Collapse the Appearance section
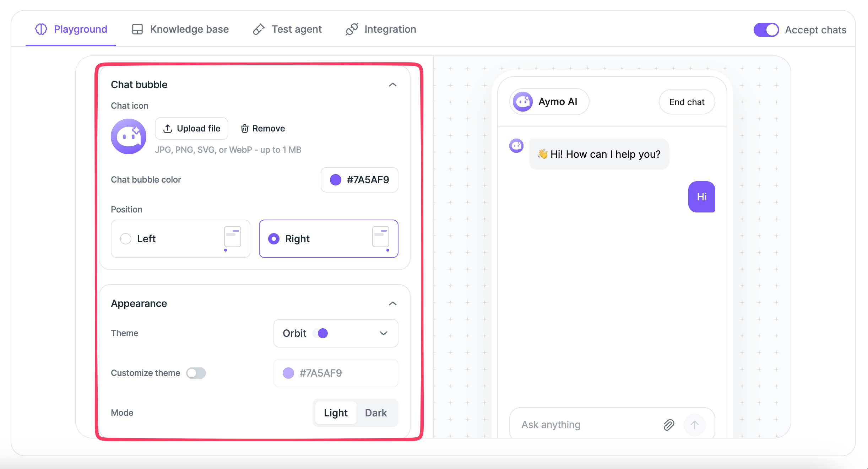This screenshot has height=469, width=868. tap(392, 303)
